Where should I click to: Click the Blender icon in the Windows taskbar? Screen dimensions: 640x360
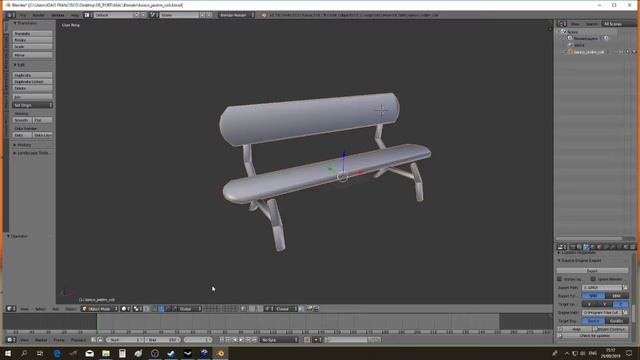(x=220, y=353)
